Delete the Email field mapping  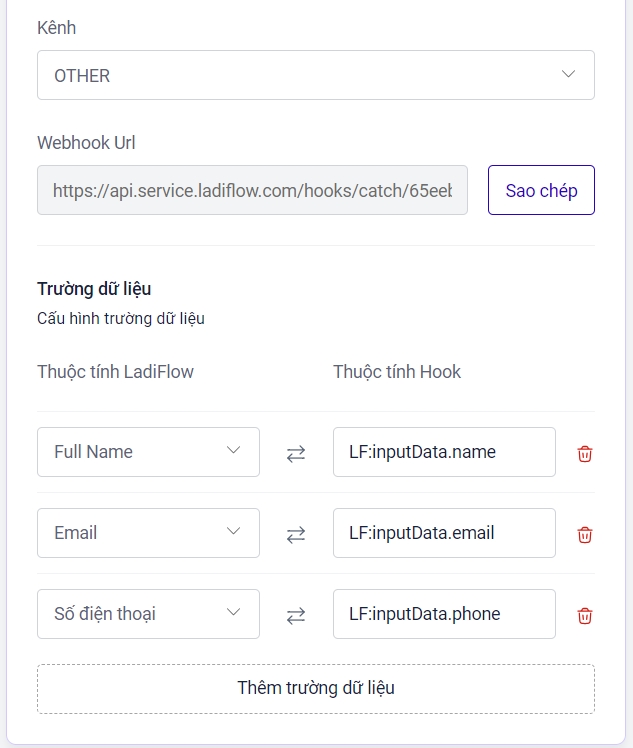pyautogui.click(x=585, y=534)
